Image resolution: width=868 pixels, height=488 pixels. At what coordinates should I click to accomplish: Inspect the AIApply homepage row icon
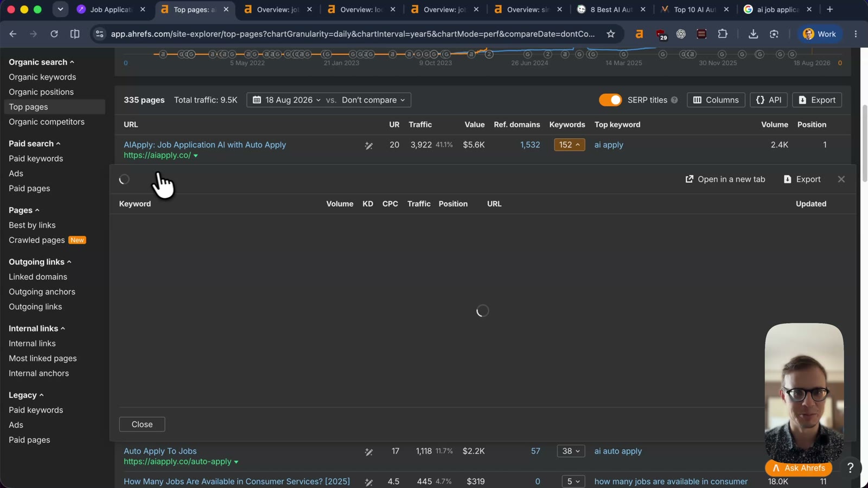coord(369,145)
